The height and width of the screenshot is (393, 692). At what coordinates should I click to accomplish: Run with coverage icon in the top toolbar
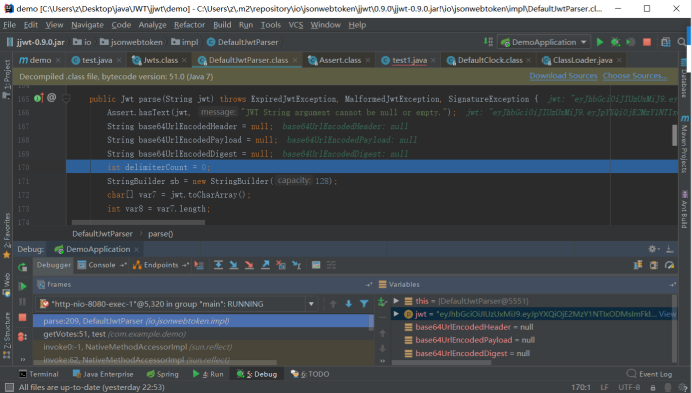[x=631, y=42]
